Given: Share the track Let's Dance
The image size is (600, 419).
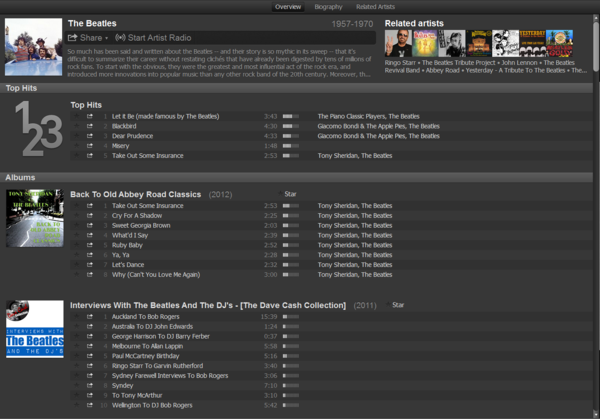Looking at the screenshot, I should pyautogui.click(x=90, y=265).
